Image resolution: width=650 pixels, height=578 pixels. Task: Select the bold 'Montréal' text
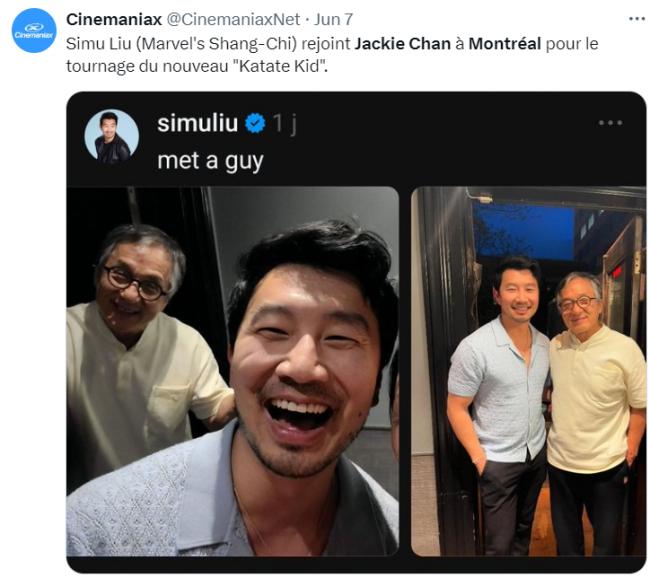coord(504,44)
